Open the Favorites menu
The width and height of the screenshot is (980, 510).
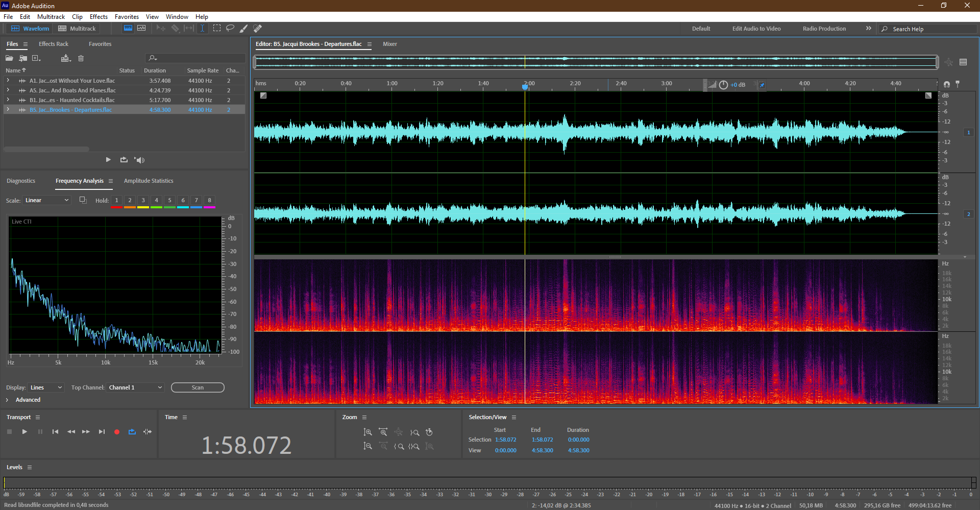coord(127,17)
